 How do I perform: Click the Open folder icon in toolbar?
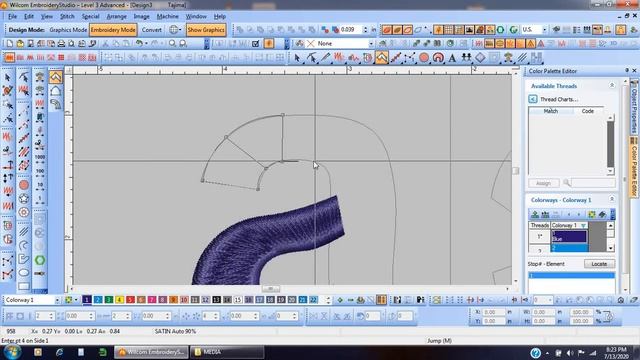coord(20,44)
